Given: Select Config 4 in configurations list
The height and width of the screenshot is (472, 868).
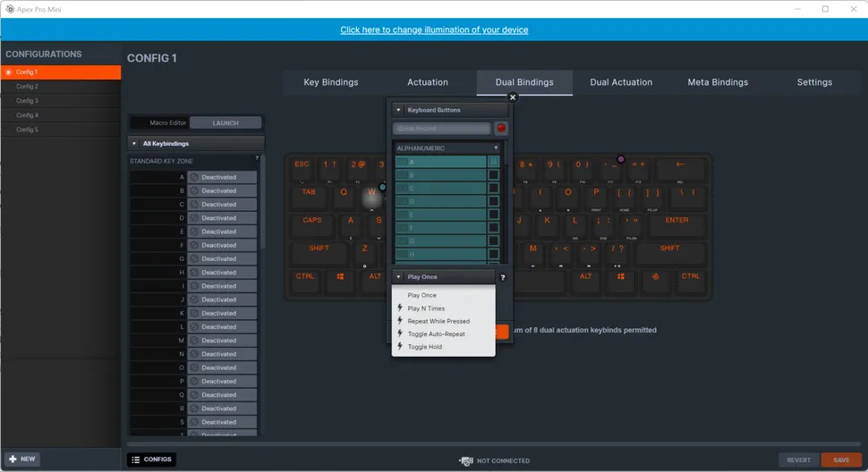Looking at the screenshot, I should click(61, 115).
